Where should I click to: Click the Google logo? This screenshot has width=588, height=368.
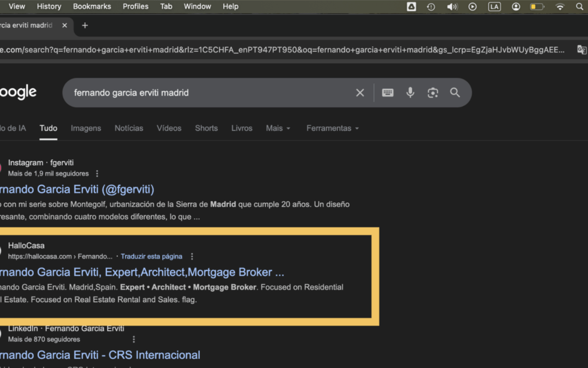(x=18, y=92)
